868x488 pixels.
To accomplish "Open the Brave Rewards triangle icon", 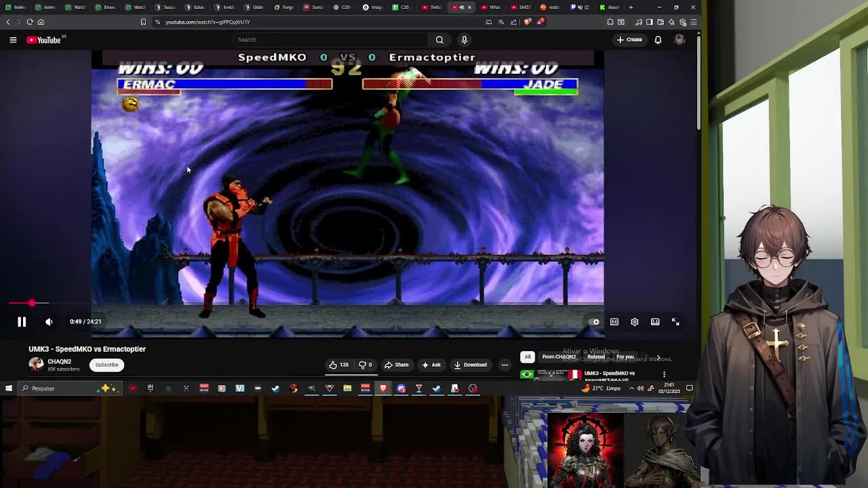I will pyautogui.click(x=540, y=22).
